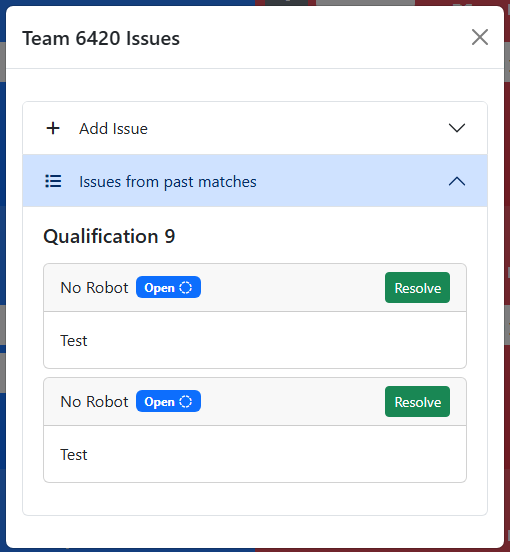This screenshot has height=552, width=510.
Task: Expand the Add Issue section
Action: point(255,128)
